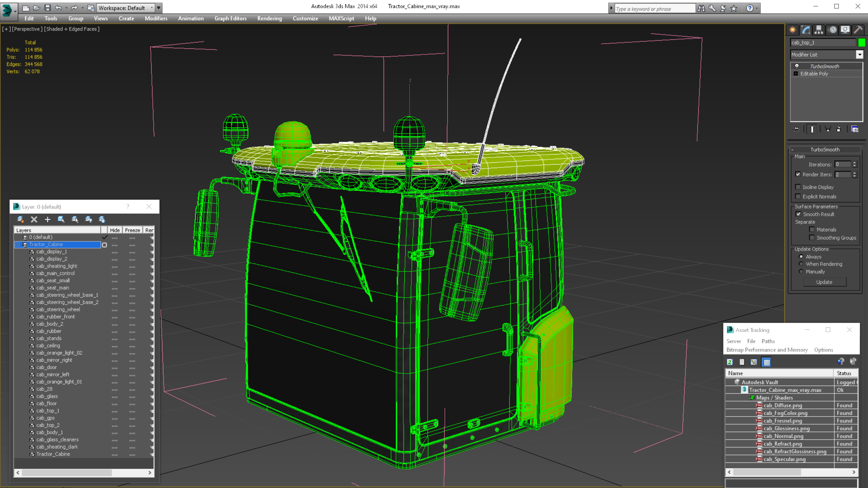Click the Save File icon in the title toolbar

click(x=48, y=8)
